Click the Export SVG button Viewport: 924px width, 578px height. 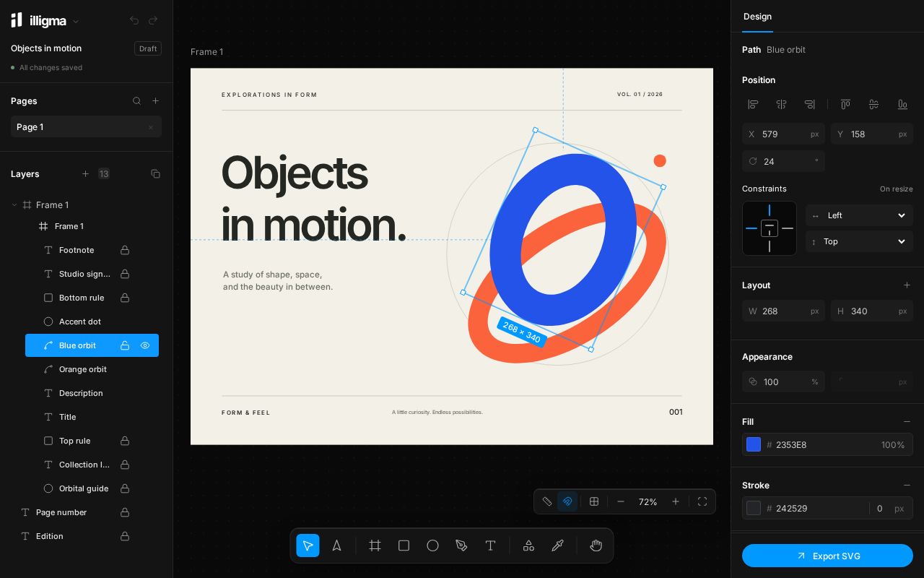(827, 556)
